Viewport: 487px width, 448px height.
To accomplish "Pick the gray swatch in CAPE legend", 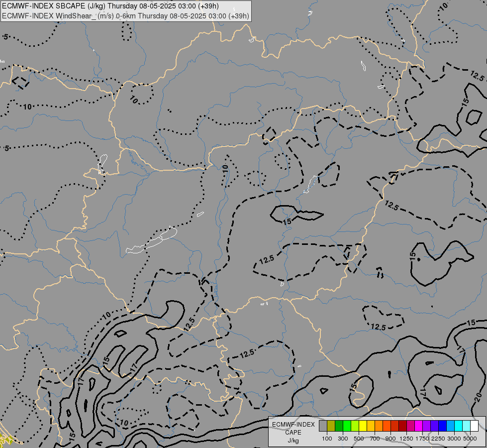I will (323, 426).
